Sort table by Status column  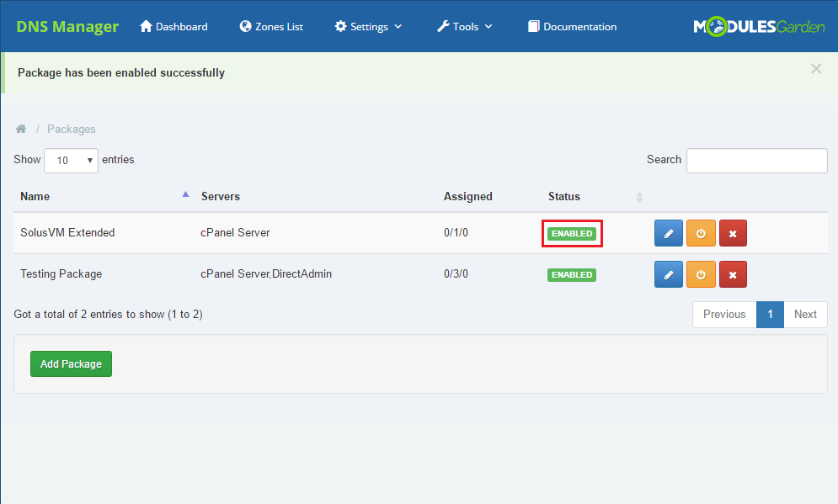coord(595,197)
